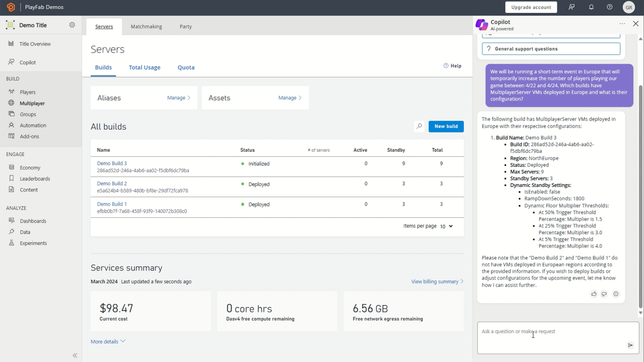Open Title Overview in sidebar

pyautogui.click(x=35, y=44)
